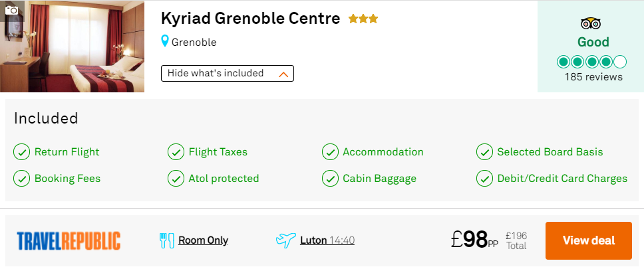
Task: Click the Return Flight check icon
Action: [21, 152]
